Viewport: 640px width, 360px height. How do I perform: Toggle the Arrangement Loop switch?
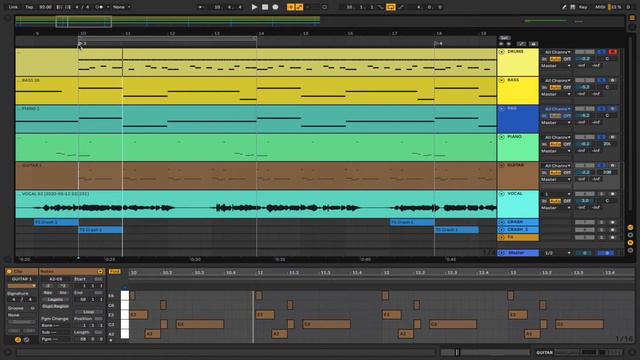(391, 7)
